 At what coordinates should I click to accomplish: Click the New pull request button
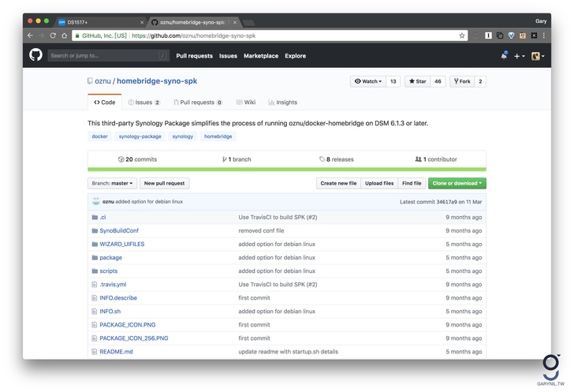point(164,183)
